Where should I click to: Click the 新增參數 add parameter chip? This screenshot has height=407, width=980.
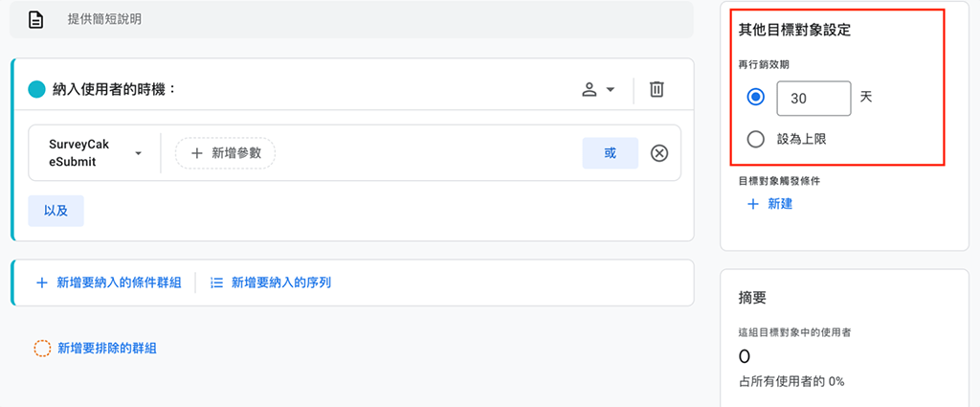(x=225, y=153)
